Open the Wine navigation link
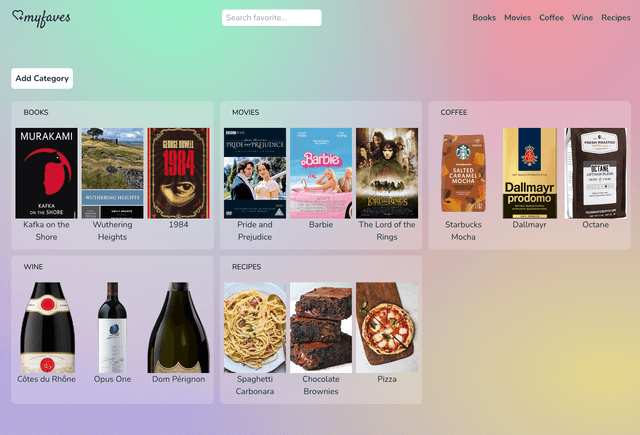This screenshot has height=435, width=640. click(x=582, y=18)
